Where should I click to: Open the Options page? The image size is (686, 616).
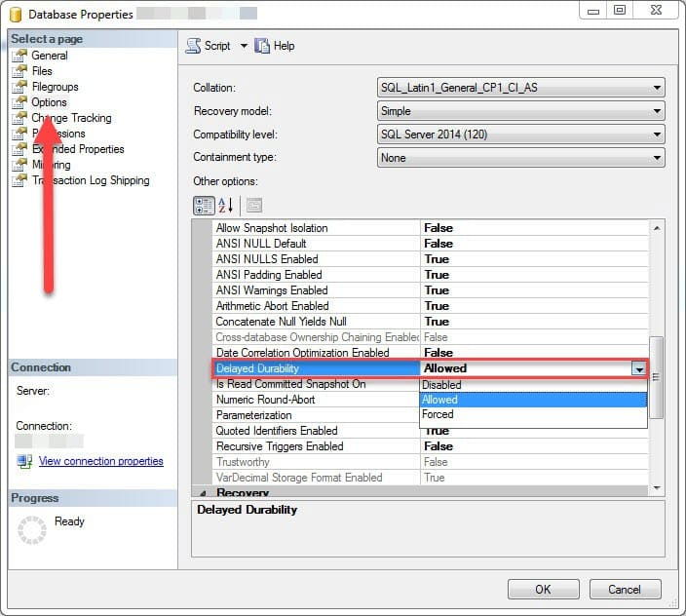49,102
